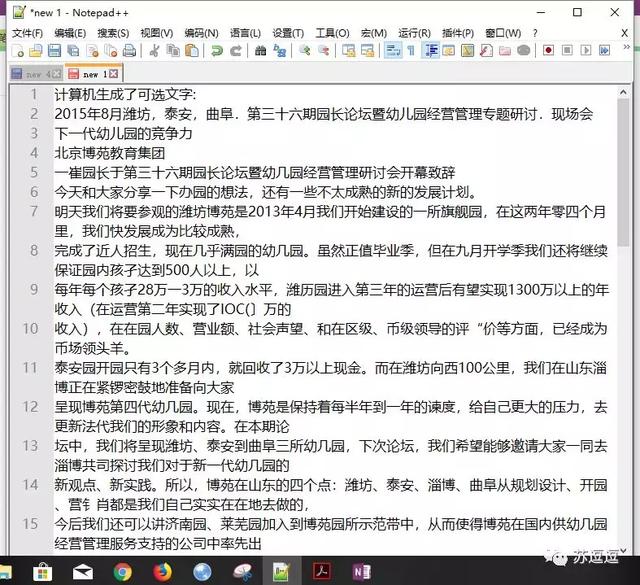Undo the last edit via green arrow

point(217,51)
